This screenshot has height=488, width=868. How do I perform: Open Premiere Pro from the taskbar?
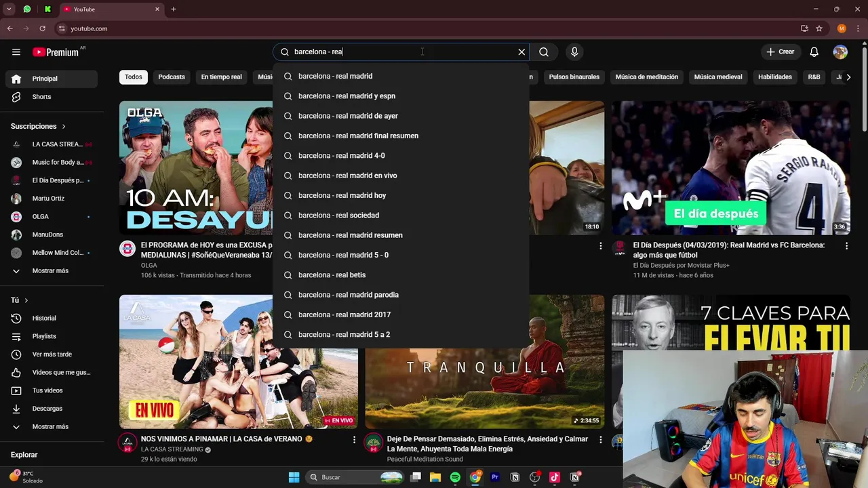495,477
